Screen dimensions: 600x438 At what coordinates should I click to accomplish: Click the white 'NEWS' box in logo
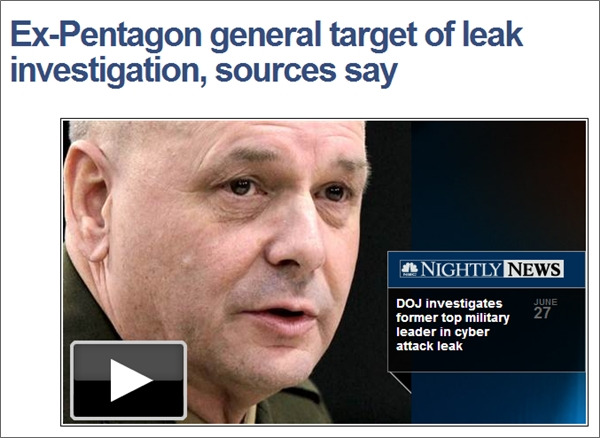[x=533, y=269]
